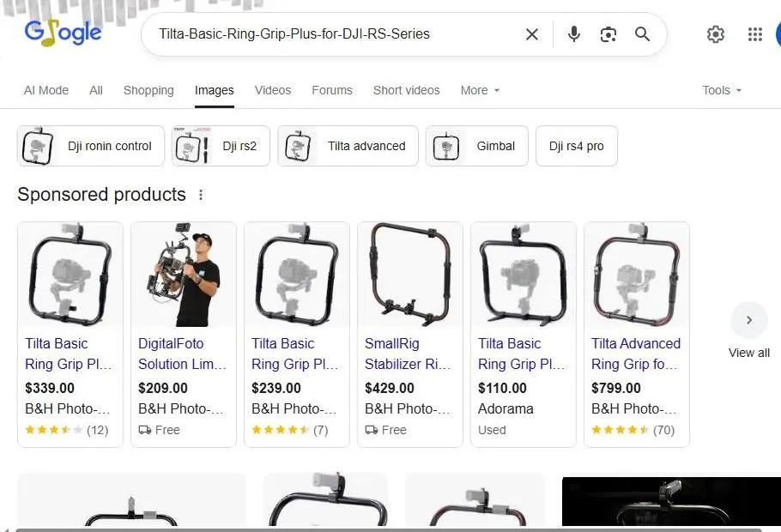Open quick settings with the gear icon
Screen dimensions: 781x532
coord(716,34)
